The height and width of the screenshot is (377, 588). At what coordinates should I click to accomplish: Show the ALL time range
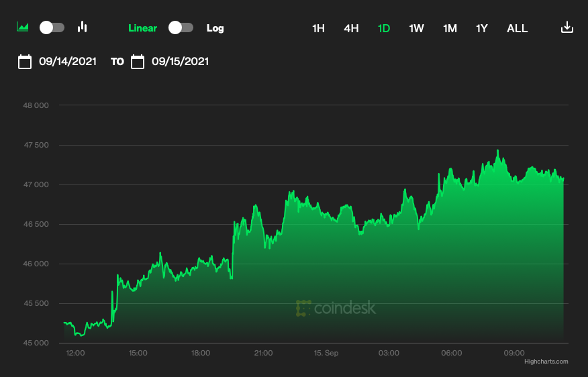(x=517, y=28)
